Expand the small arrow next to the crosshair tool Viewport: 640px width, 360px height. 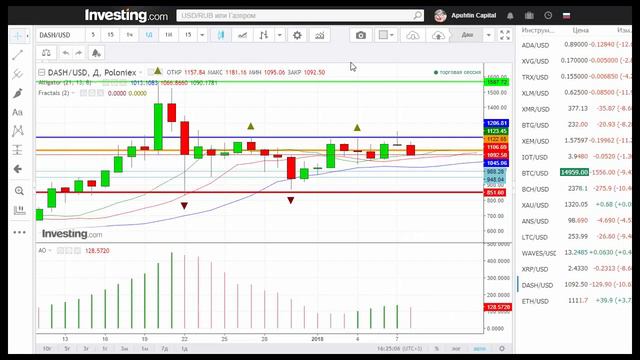pyautogui.click(x=27, y=36)
